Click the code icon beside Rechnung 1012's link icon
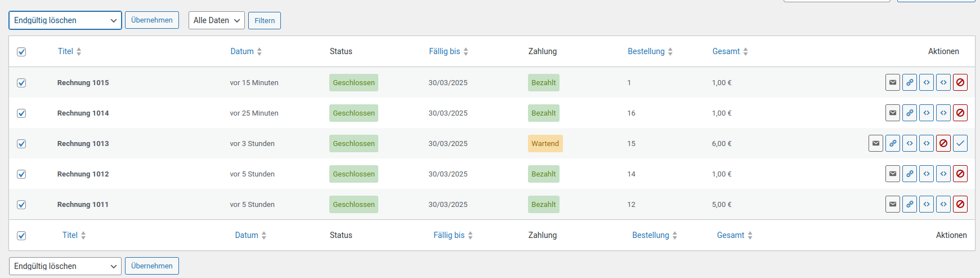Image resolution: width=980 pixels, height=278 pixels. tap(927, 174)
